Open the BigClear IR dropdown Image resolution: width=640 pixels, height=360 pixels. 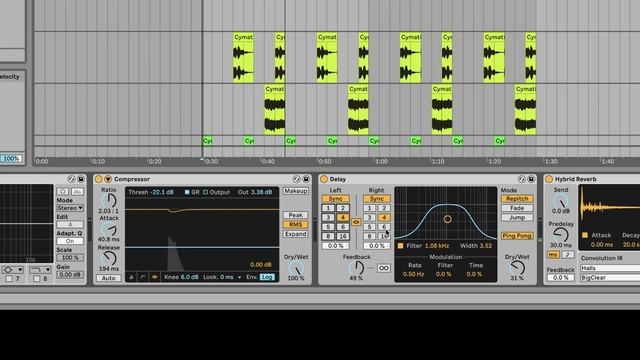610,278
